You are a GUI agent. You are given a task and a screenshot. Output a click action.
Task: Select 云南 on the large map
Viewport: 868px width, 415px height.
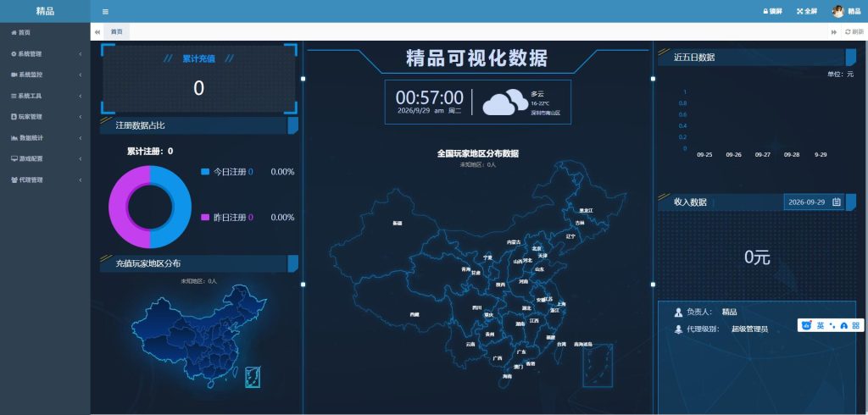coord(470,344)
